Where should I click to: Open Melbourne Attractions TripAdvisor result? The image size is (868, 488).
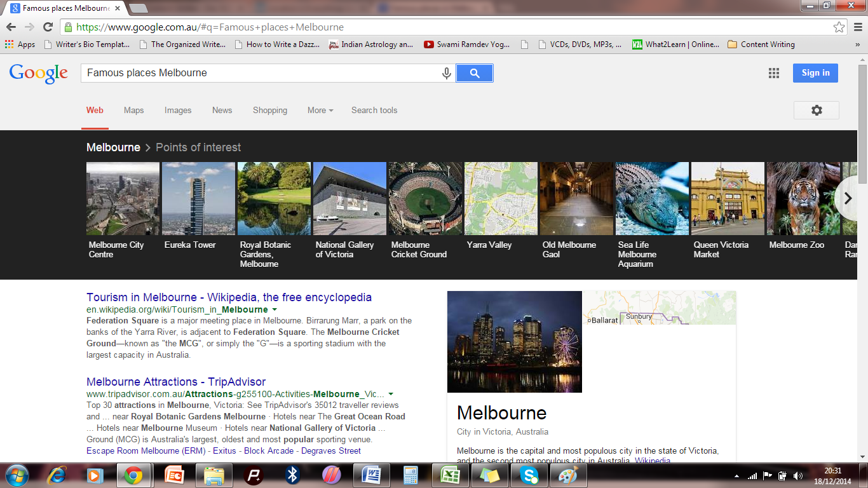176,382
